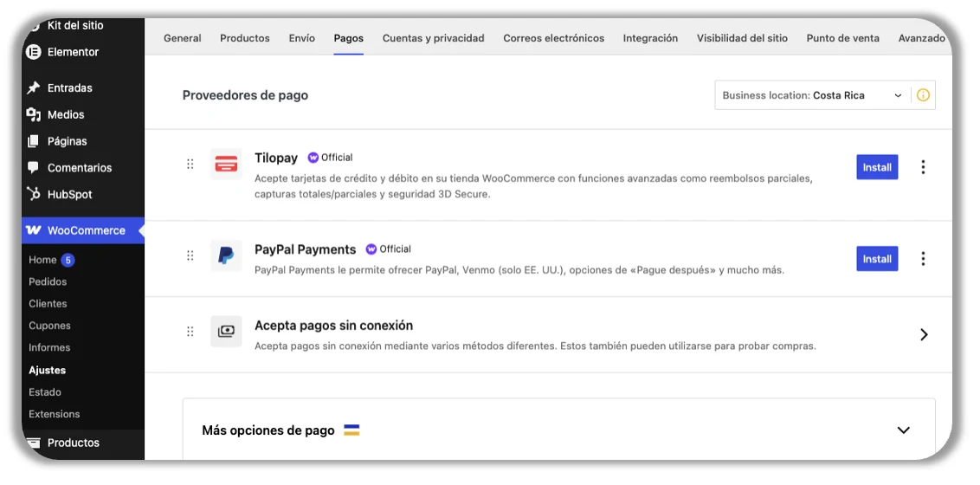
Task: Click the Acepta pagos sin conexión title
Action: [x=334, y=326]
